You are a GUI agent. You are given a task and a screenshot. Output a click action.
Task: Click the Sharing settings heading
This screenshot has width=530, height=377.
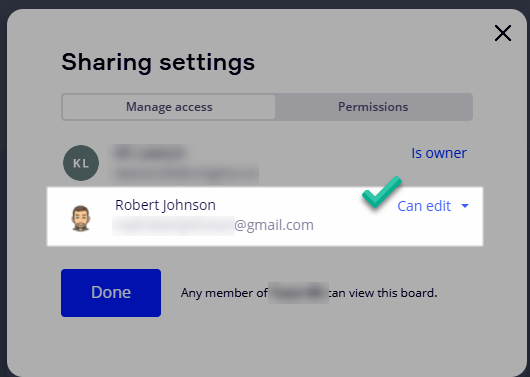[x=158, y=63]
